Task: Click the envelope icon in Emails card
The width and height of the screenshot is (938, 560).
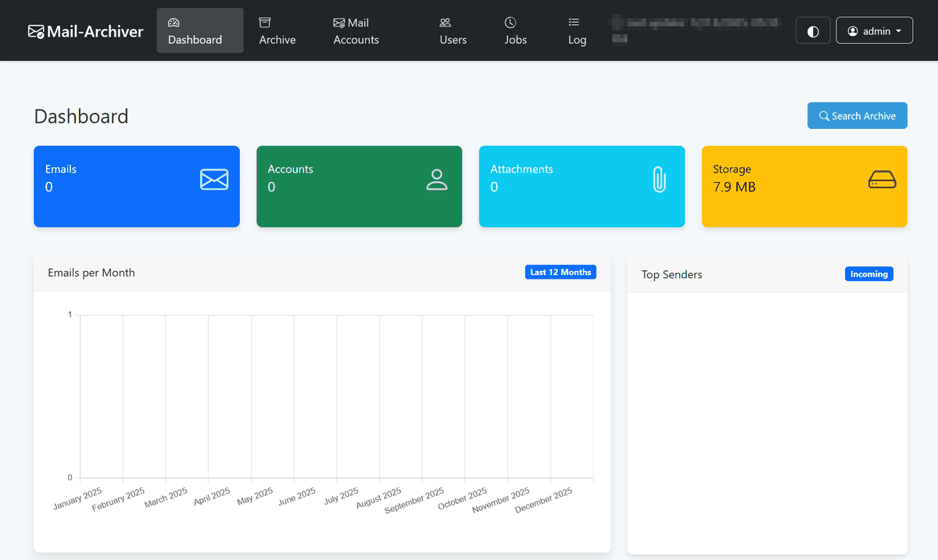Action: coord(214,180)
